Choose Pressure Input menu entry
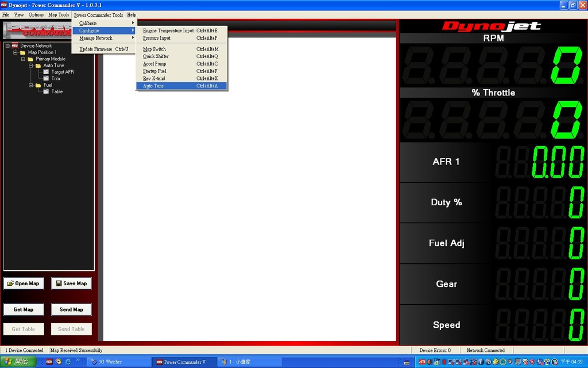588x368 pixels. (x=181, y=38)
